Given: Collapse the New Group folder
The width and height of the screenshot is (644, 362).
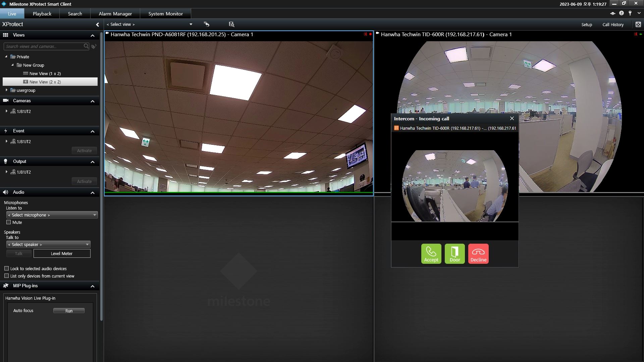Looking at the screenshot, I should pos(12,65).
